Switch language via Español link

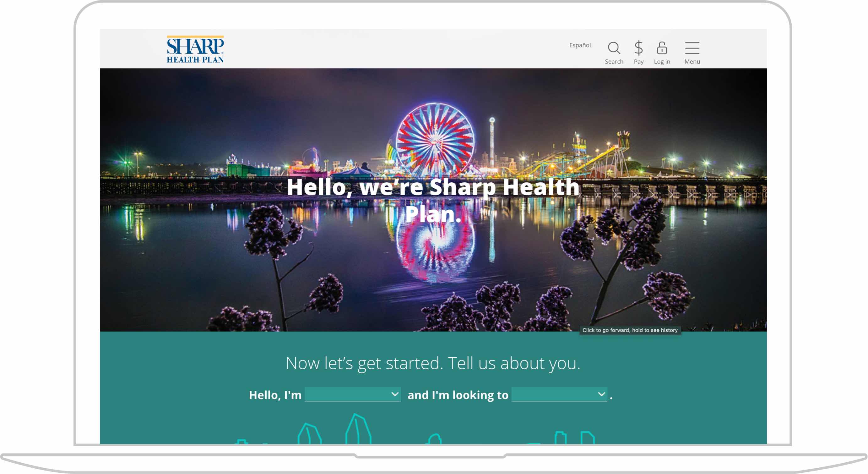click(580, 45)
